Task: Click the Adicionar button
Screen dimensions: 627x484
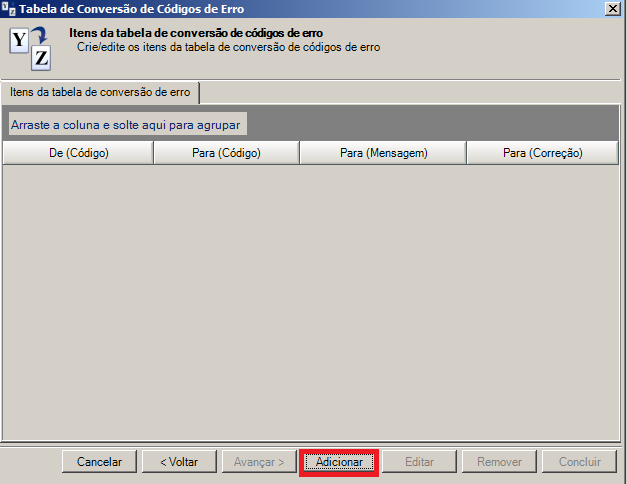Action: pos(339,462)
